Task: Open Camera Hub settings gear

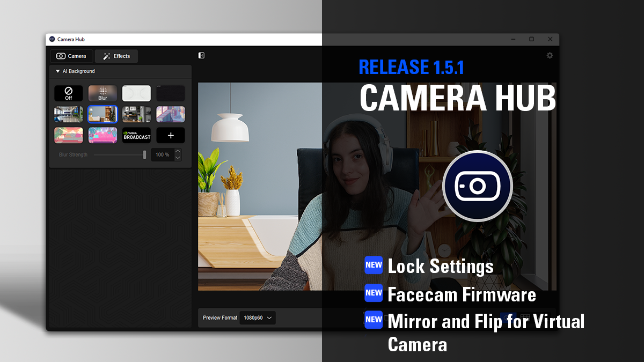Action: 550,55
